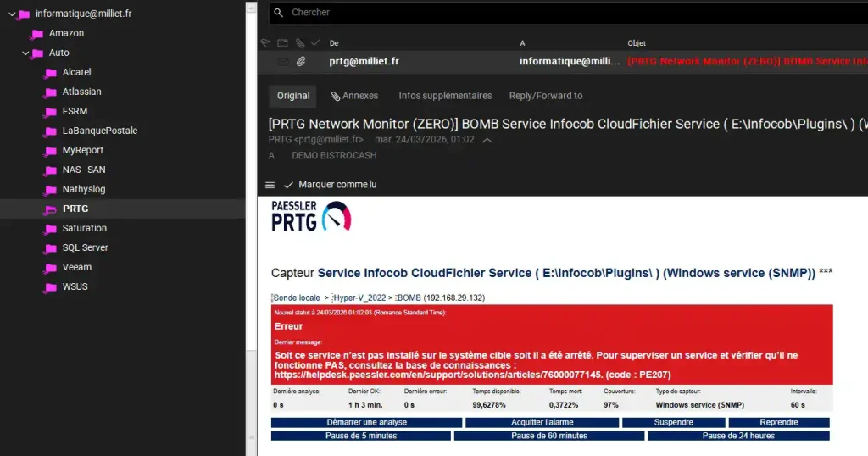
Task: Click the Nathyslog folder icon
Action: [x=50, y=190]
